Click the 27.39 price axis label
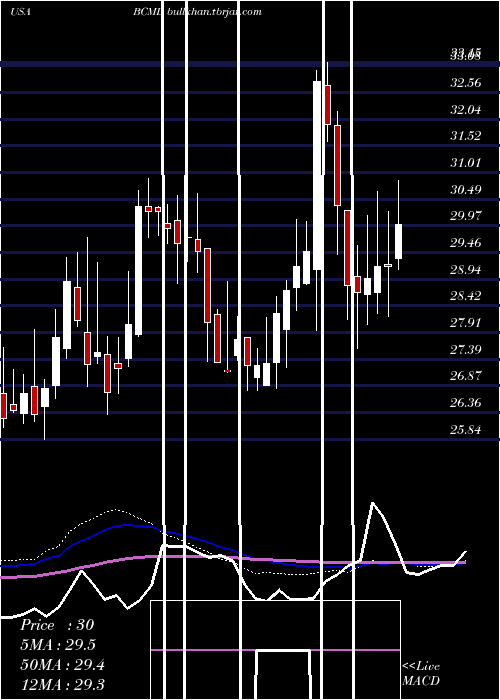The height and width of the screenshot is (700, 500). [466, 349]
